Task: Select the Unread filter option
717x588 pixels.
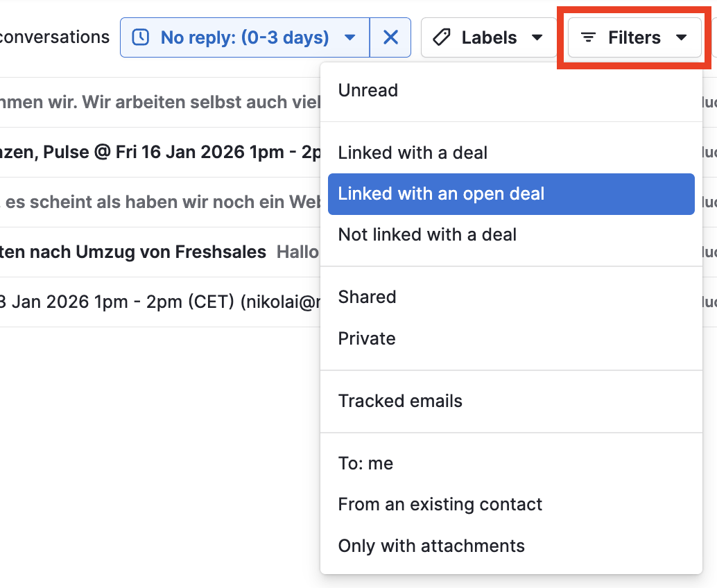Action: pyautogui.click(x=368, y=90)
